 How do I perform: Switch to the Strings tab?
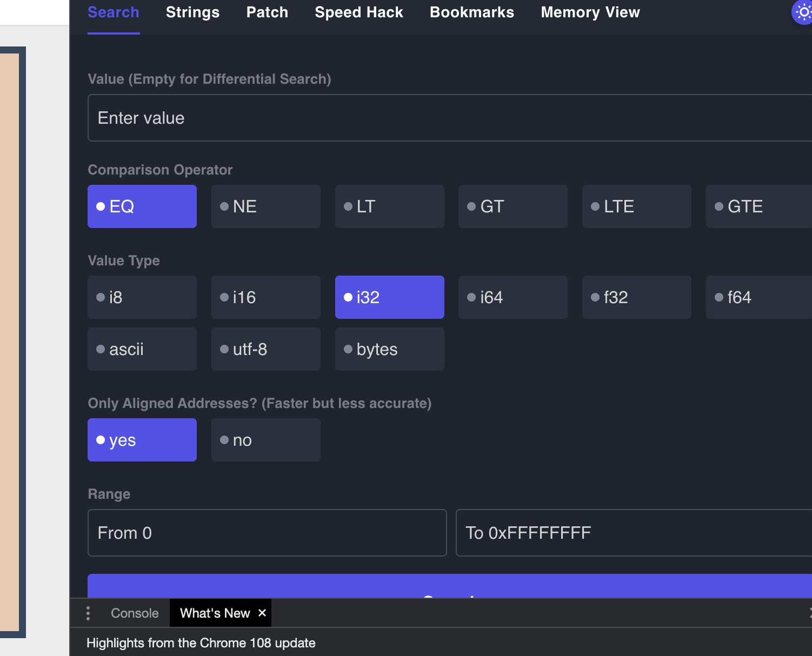coord(192,12)
